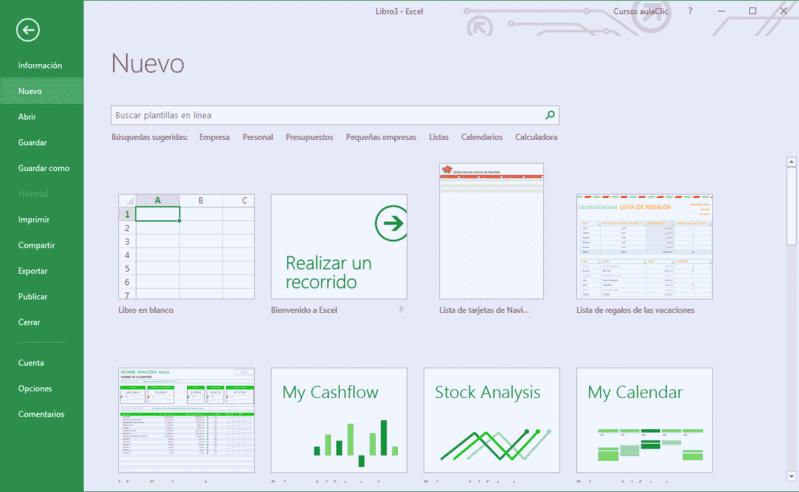Click the Calendarios suggested search link
Screen dimensions: 799x492
click(482, 137)
